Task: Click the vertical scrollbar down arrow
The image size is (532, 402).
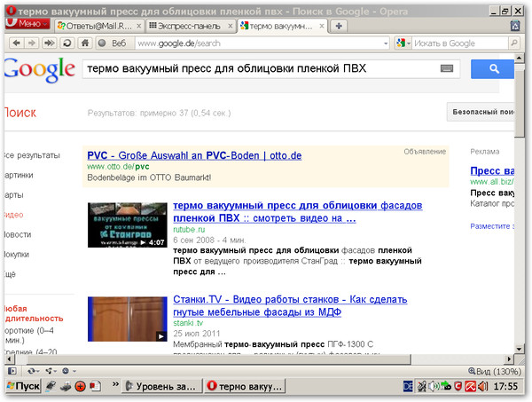Action: (519, 349)
